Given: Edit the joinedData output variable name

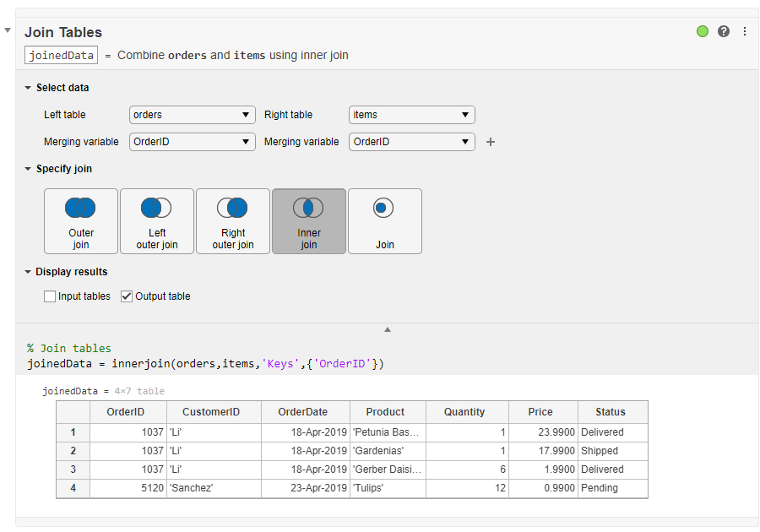Looking at the screenshot, I should pos(61,55).
